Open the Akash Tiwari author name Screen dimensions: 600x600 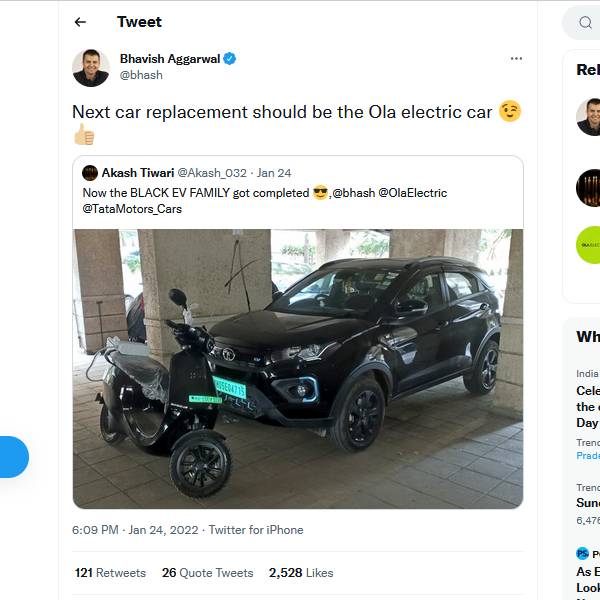(138, 173)
